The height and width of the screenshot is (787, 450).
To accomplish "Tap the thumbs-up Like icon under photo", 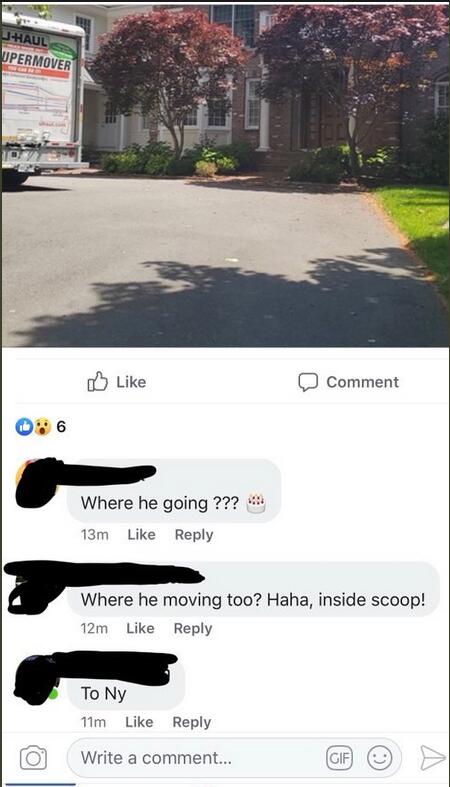I will tap(98, 382).
